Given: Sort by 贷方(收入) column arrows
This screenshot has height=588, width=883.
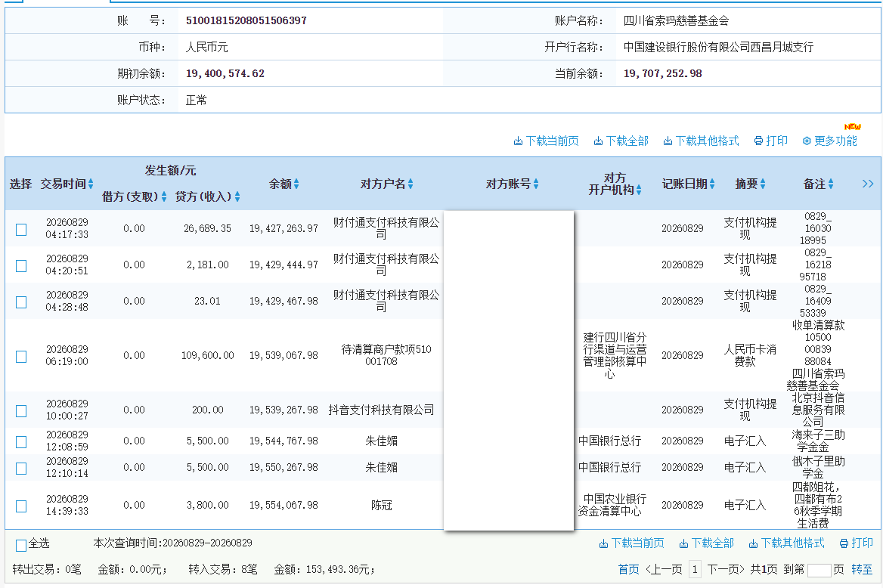Looking at the screenshot, I should point(237,197).
